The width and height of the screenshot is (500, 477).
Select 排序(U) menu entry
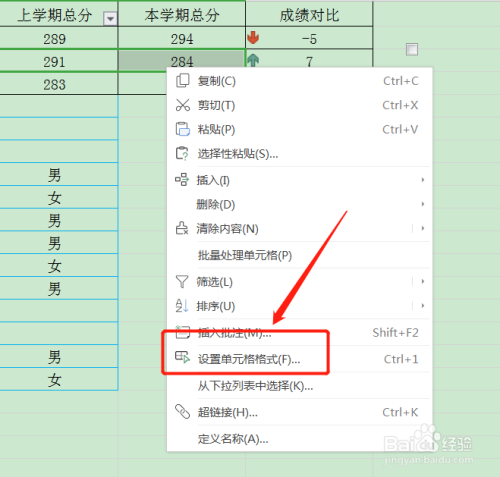pos(299,306)
